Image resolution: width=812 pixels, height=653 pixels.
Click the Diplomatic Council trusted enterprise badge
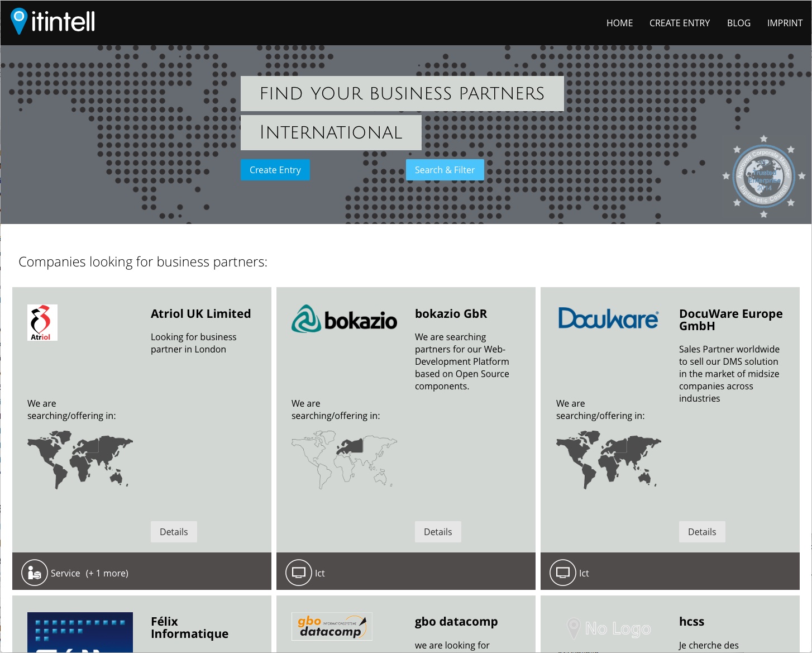click(x=763, y=177)
